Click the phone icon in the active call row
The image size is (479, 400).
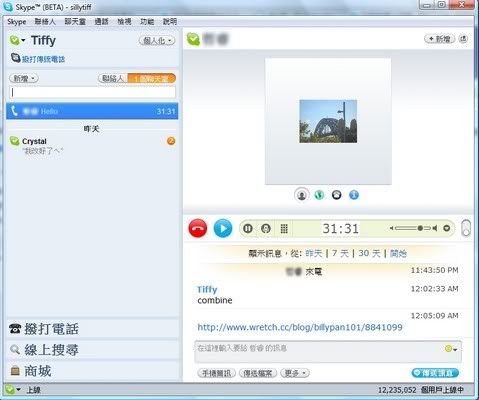14,111
